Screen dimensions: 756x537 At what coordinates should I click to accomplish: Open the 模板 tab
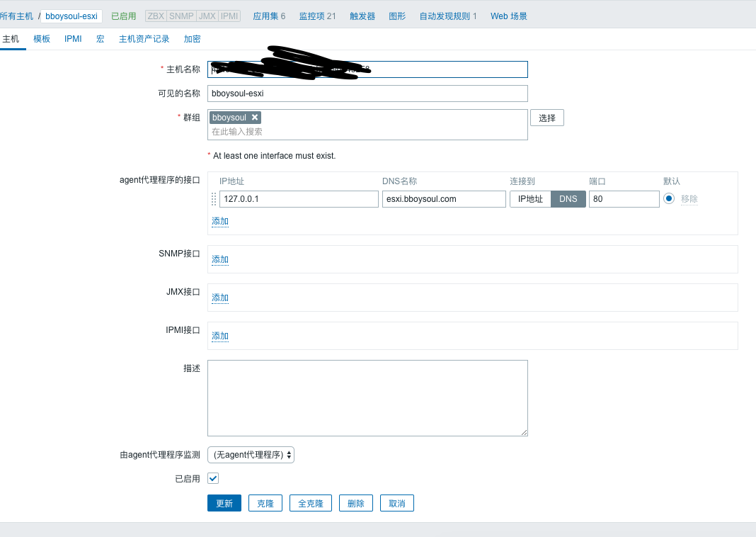(42, 39)
